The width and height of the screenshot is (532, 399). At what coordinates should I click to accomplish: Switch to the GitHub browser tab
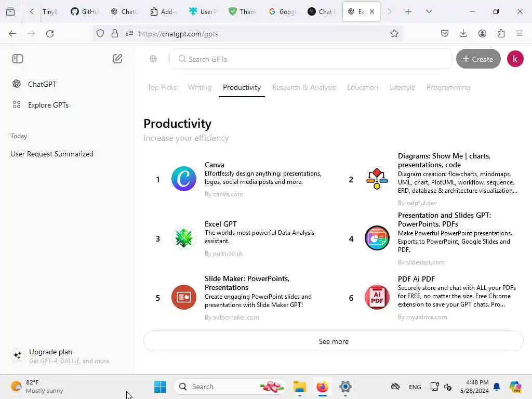coord(85,11)
